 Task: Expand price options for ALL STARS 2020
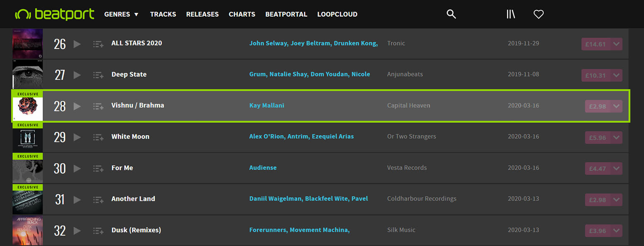click(x=616, y=44)
